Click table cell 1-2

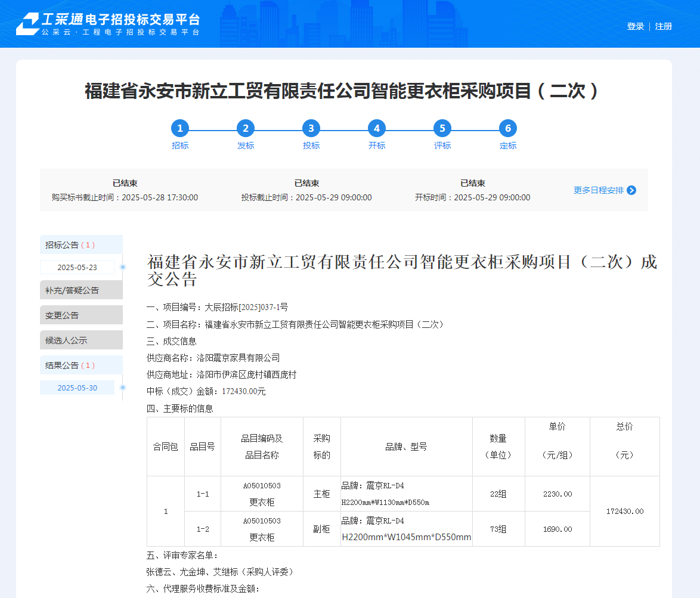[x=203, y=529]
